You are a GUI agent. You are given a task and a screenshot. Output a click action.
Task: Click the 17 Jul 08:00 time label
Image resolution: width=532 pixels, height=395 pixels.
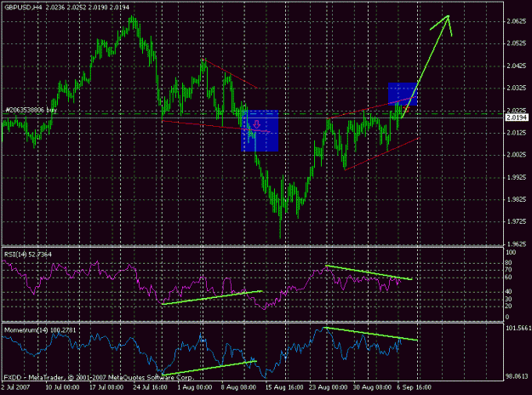(106, 387)
